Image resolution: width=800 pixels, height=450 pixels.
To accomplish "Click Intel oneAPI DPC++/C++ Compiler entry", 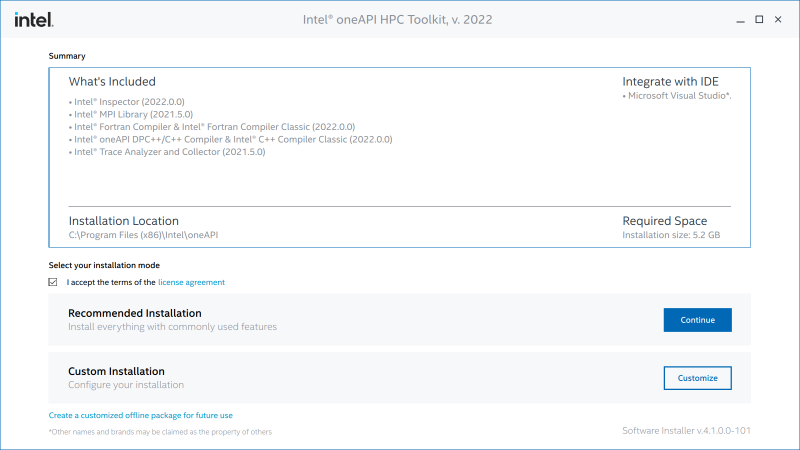I will [x=232, y=139].
